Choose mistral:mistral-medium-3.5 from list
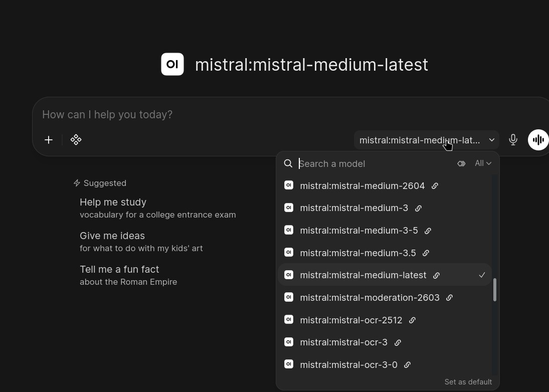 pyautogui.click(x=385, y=253)
